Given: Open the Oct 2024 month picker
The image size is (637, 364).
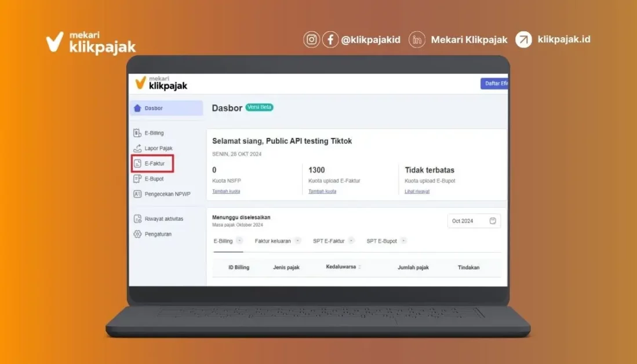Looking at the screenshot, I should (474, 221).
